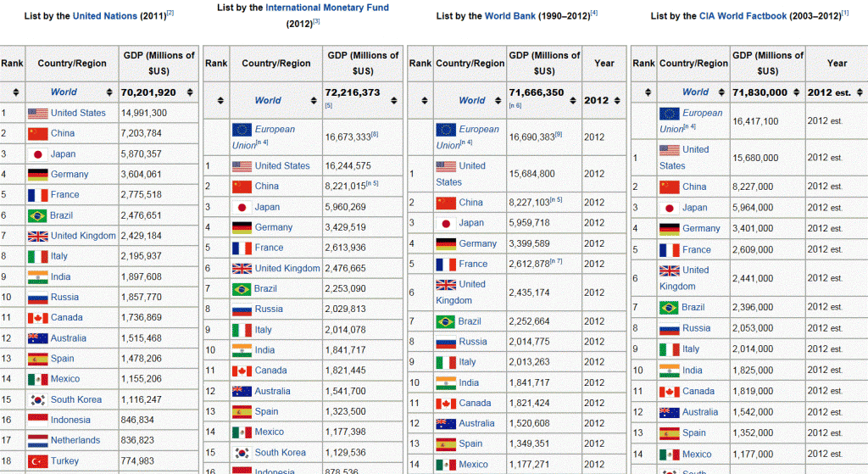Click the Netherlands flag in UN list
This screenshot has width=868, height=474.
[x=37, y=441]
